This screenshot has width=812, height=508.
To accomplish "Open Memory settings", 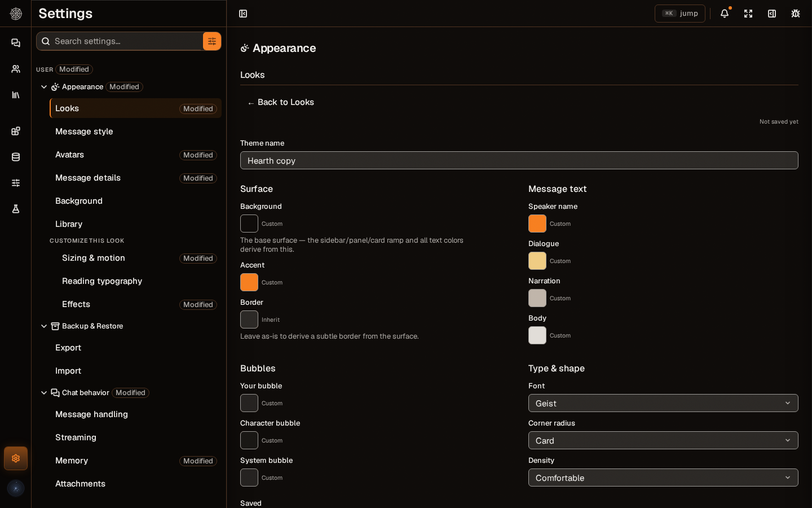I will coord(135,461).
